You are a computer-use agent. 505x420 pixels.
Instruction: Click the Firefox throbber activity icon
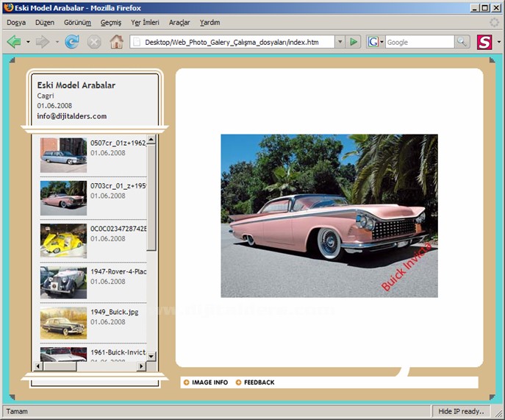pyautogui.click(x=494, y=23)
